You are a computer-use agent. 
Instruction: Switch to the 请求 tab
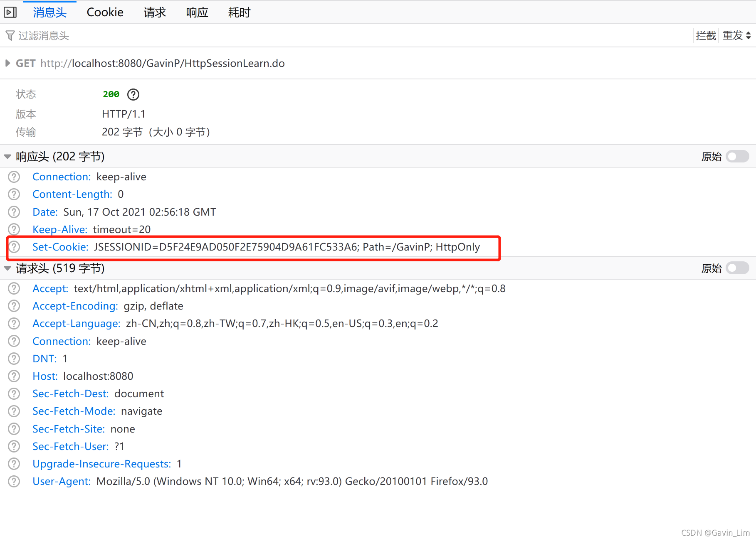pyautogui.click(x=155, y=12)
